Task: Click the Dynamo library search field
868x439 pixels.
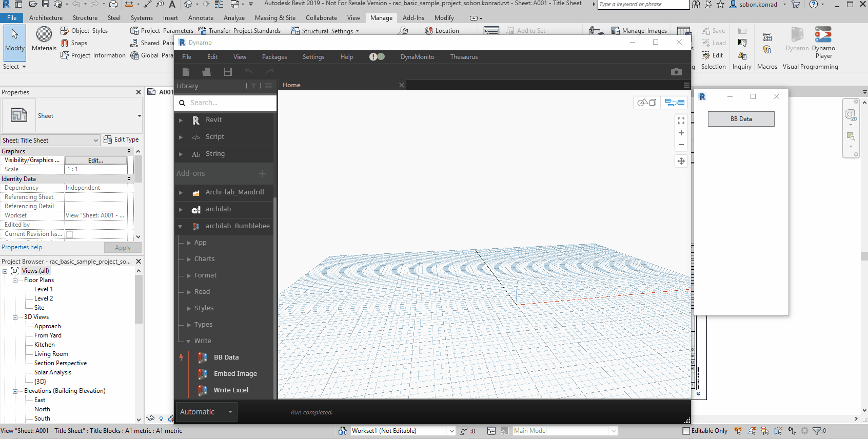Action: pyautogui.click(x=226, y=103)
